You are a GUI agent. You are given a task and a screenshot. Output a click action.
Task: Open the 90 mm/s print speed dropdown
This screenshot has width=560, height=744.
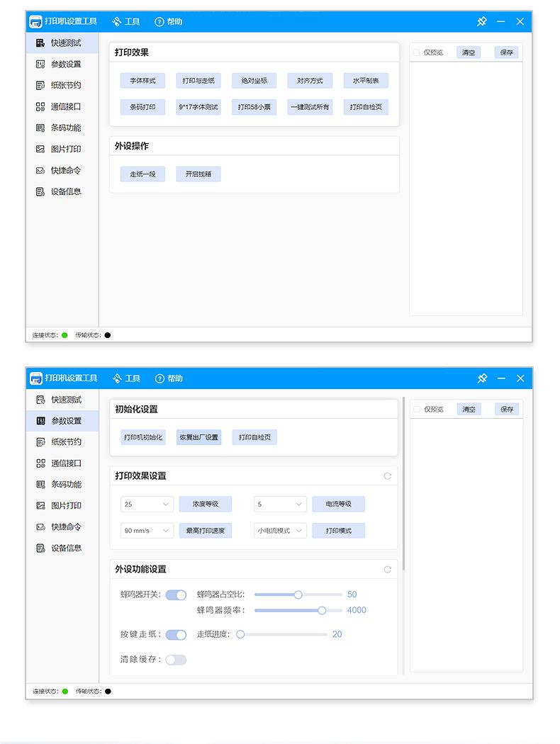(147, 531)
